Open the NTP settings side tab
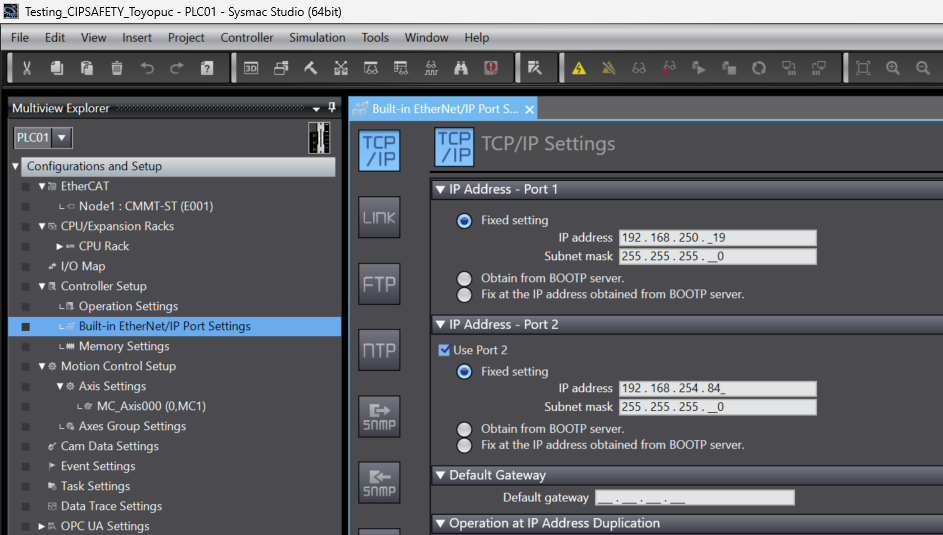The width and height of the screenshot is (943, 535). coord(379,350)
